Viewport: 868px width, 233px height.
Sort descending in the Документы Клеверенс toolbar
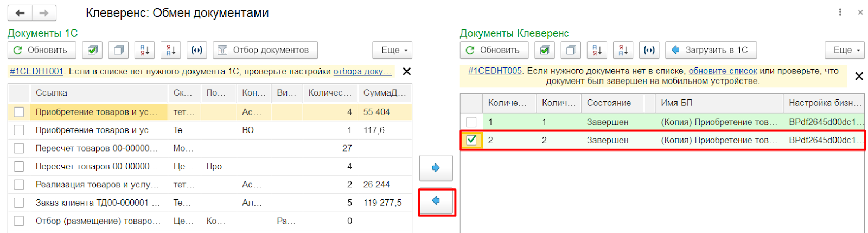point(623,50)
